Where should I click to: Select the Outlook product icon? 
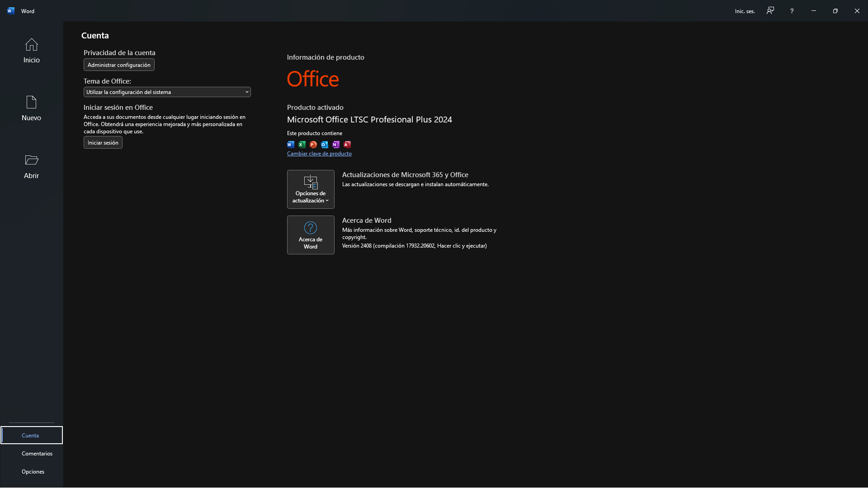pos(324,144)
